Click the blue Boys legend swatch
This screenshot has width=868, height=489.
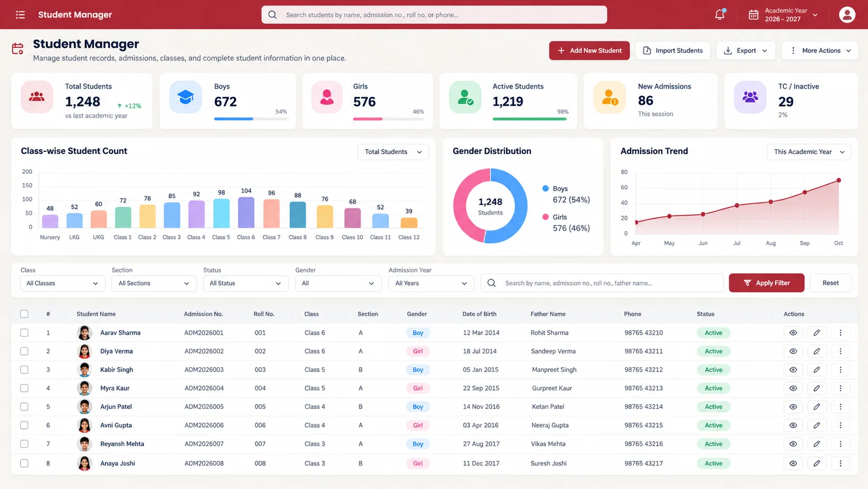[x=546, y=189]
